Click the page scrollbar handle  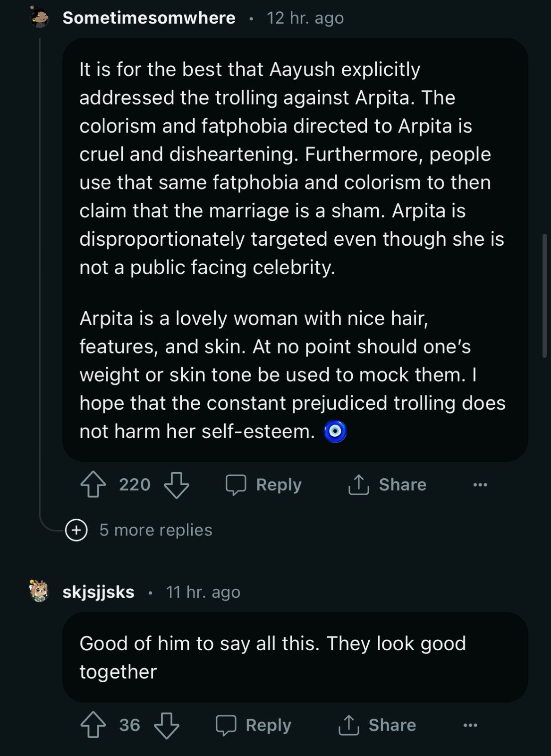point(545,295)
